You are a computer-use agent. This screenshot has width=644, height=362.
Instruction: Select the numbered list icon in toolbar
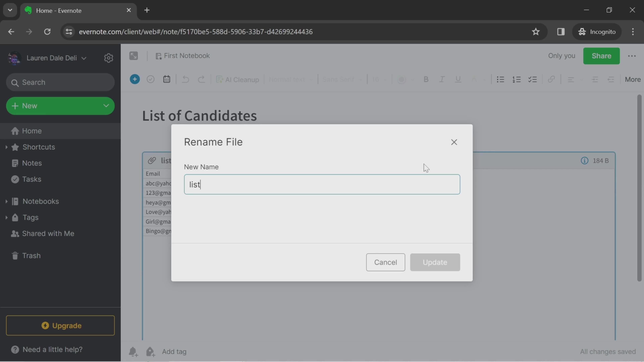[516, 79]
